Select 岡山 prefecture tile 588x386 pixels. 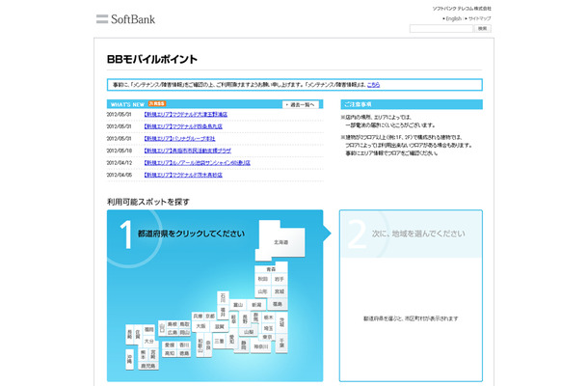click(x=184, y=332)
